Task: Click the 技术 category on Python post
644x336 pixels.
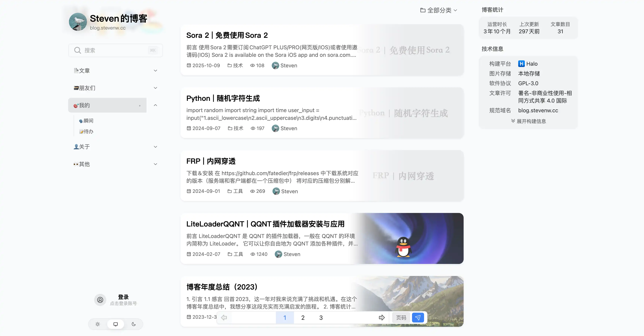Action: 236,128
